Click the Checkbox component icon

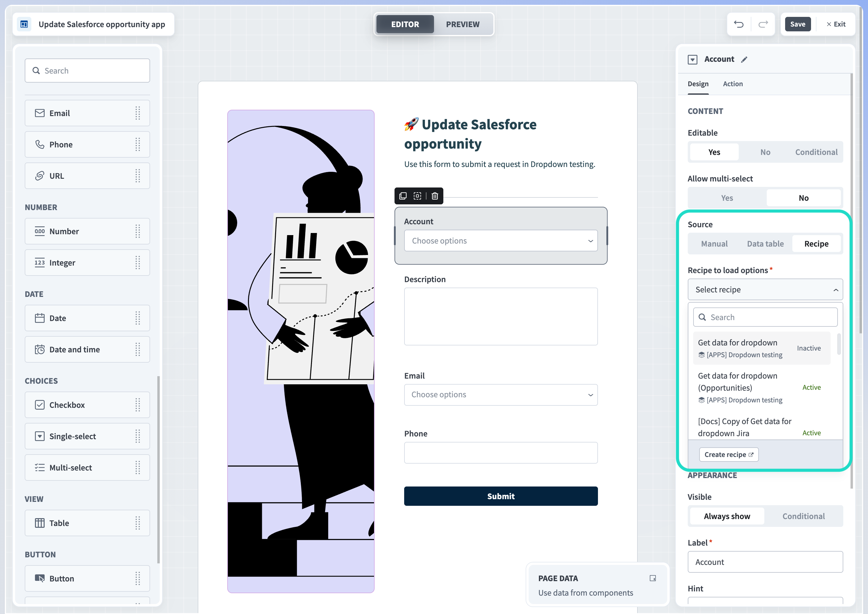(x=40, y=405)
